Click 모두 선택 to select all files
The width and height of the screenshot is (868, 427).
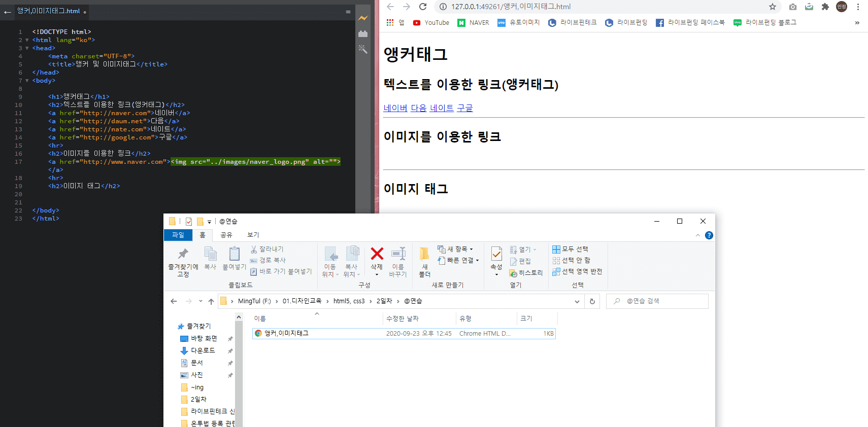pos(570,249)
